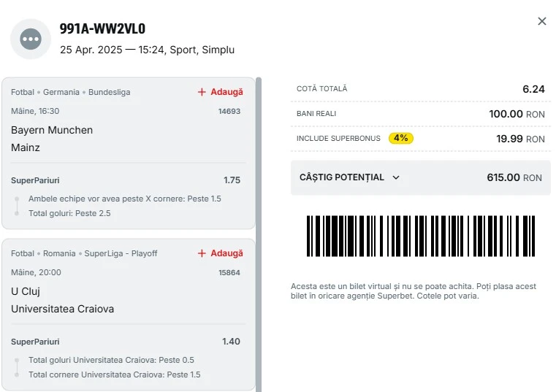Expand the Câștig Potențial chevron
Screen dimensions: 556x392
(x=396, y=177)
